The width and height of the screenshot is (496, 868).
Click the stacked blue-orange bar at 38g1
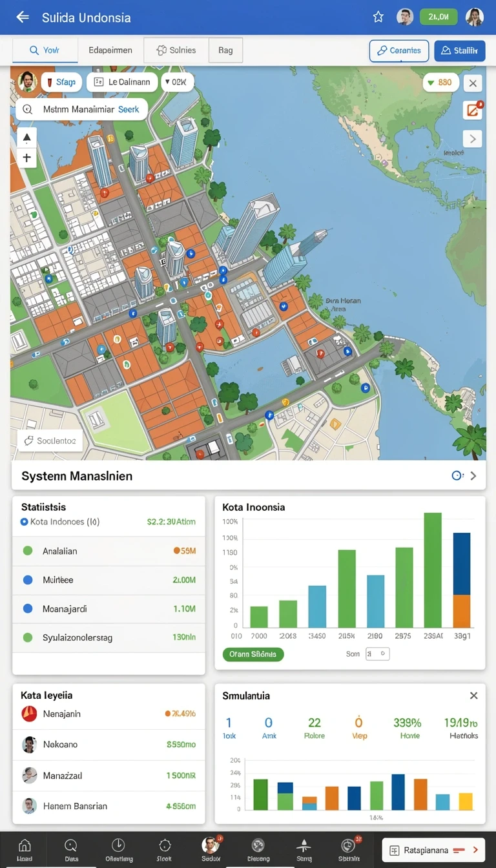462,580
